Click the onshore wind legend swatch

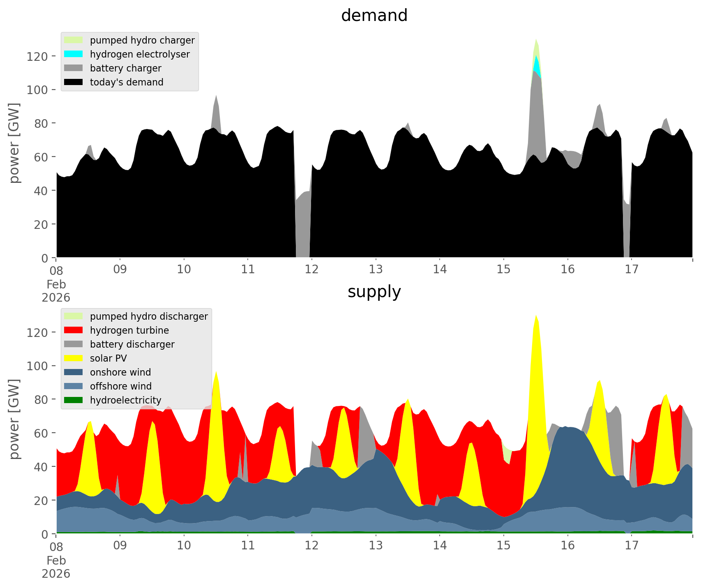pyautogui.click(x=74, y=372)
